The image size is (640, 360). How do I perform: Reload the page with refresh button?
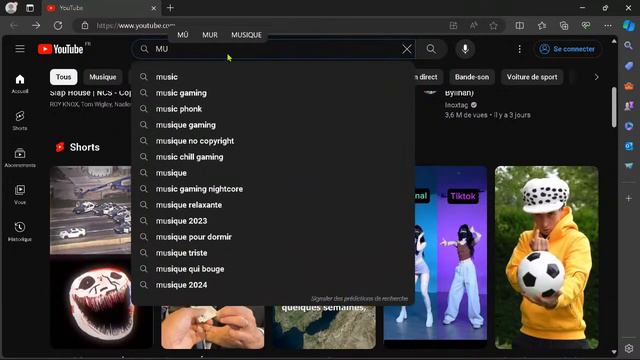(x=58, y=26)
